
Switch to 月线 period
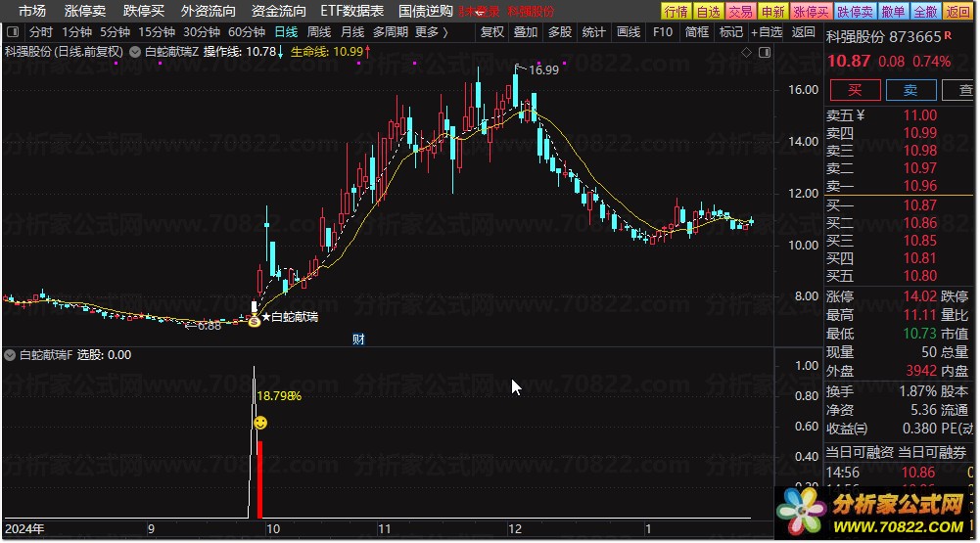coord(352,32)
